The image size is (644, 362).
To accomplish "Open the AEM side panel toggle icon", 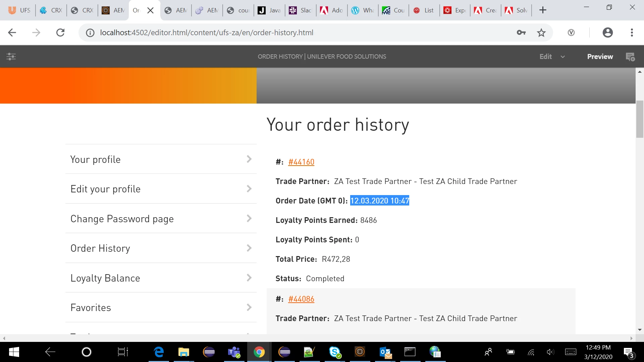I will pyautogui.click(x=11, y=57).
